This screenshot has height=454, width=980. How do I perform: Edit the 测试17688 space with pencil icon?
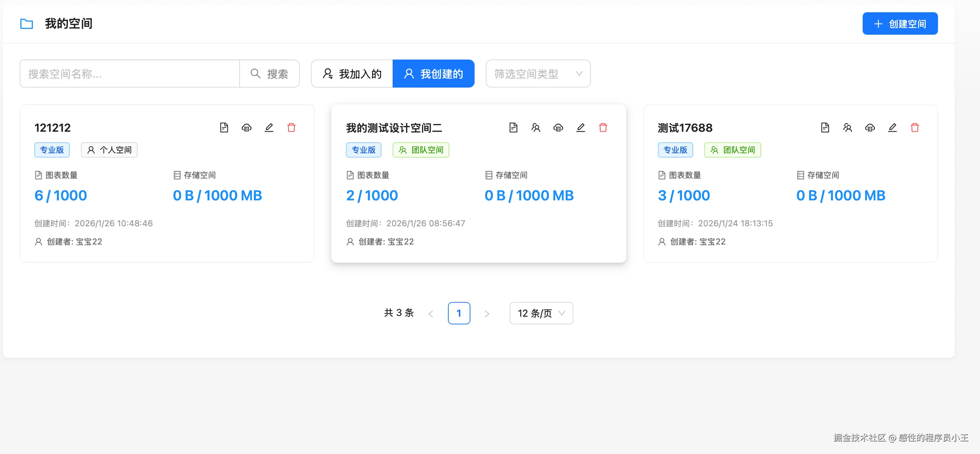tap(892, 128)
